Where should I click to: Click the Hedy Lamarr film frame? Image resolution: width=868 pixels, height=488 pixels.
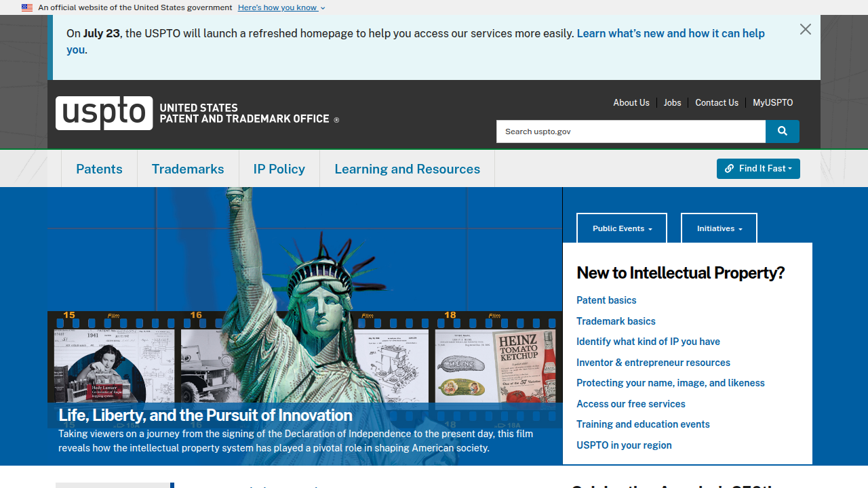114,366
